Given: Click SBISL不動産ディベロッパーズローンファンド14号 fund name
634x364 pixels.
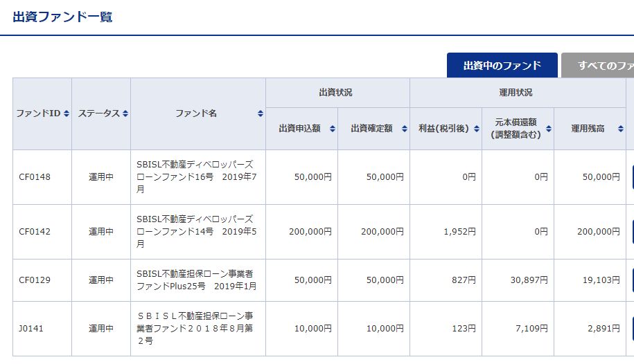Looking at the screenshot, I should tap(197, 232).
